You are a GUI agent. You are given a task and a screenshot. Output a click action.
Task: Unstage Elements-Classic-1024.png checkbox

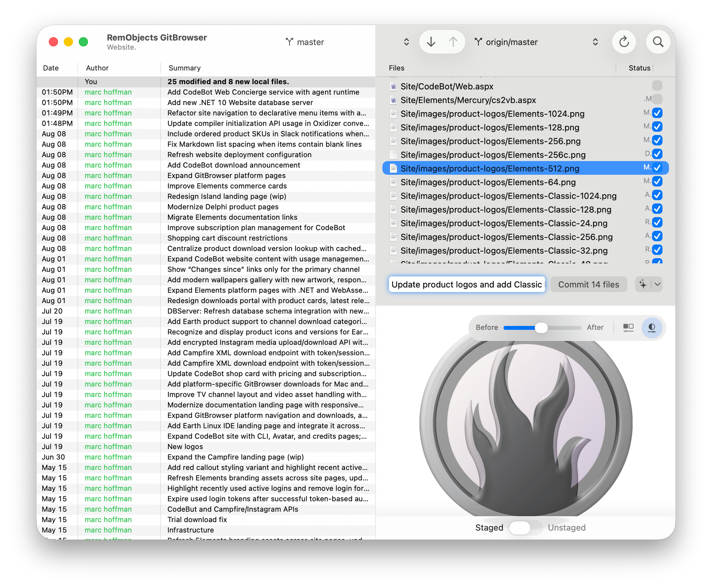(x=657, y=195)
